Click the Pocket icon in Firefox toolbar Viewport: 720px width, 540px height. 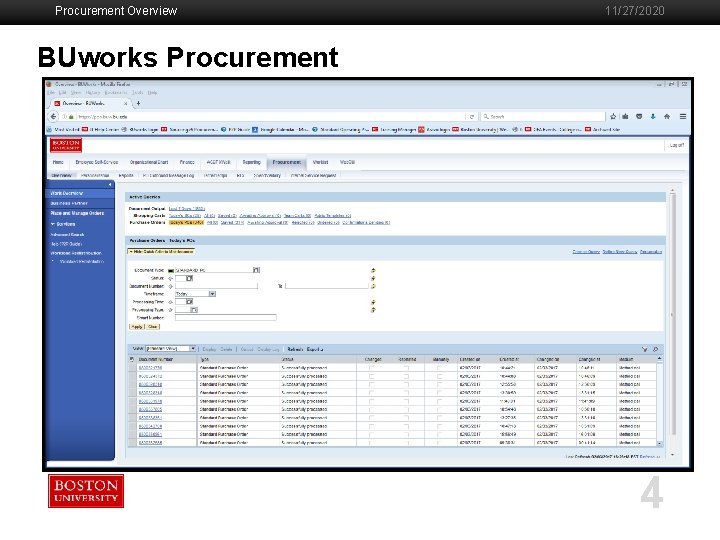[639, 117]
